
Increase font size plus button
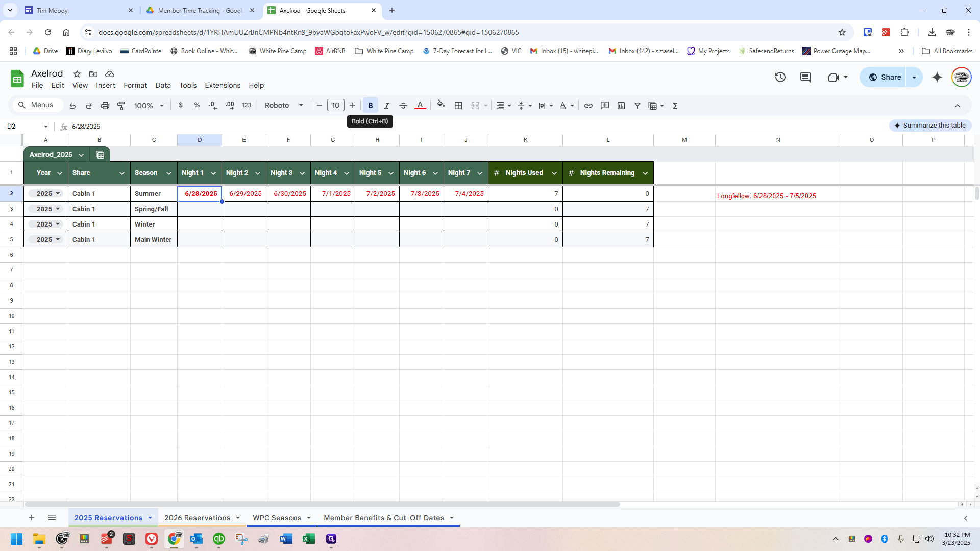(352, 106)
